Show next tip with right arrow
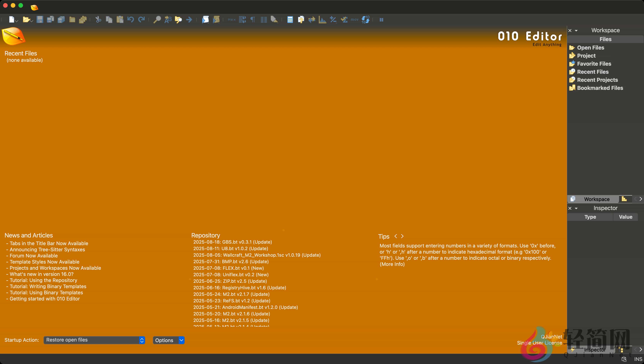644x364 pixels. click(x=402, y=236)
